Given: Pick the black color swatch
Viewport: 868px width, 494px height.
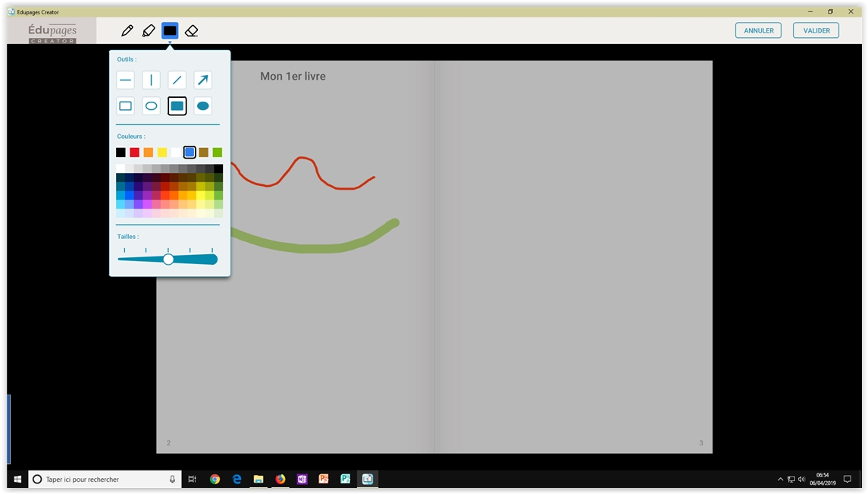Looking at the screenshot, I should click(x=121, y=153).
